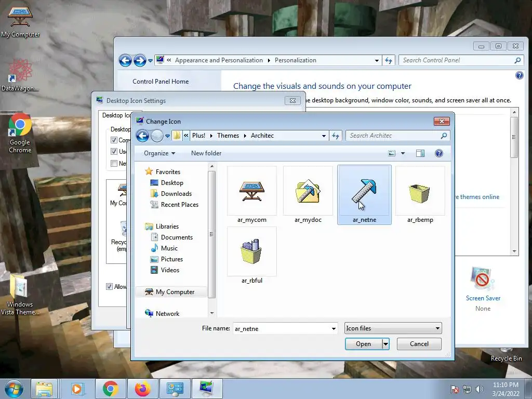Image resolution: width=532 pixels, height=399 pixels.
Task: Open Downloads in navigation pane
Action: tap(176, 194)
